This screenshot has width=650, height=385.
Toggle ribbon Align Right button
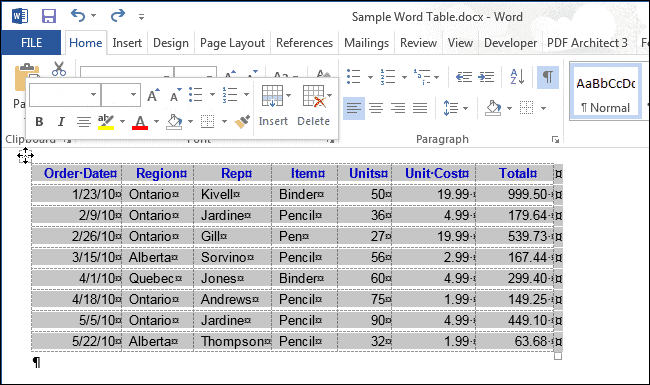point(398,109)
